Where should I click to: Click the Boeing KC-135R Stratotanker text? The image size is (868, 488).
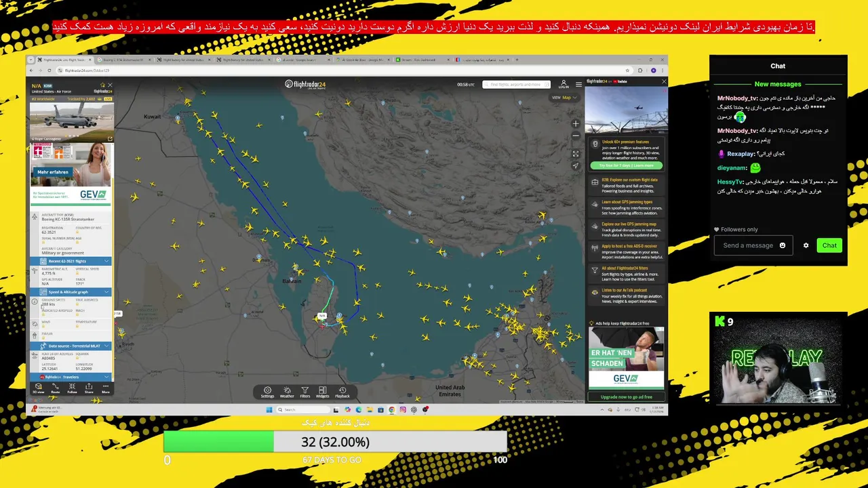click(x=67, y=219)
